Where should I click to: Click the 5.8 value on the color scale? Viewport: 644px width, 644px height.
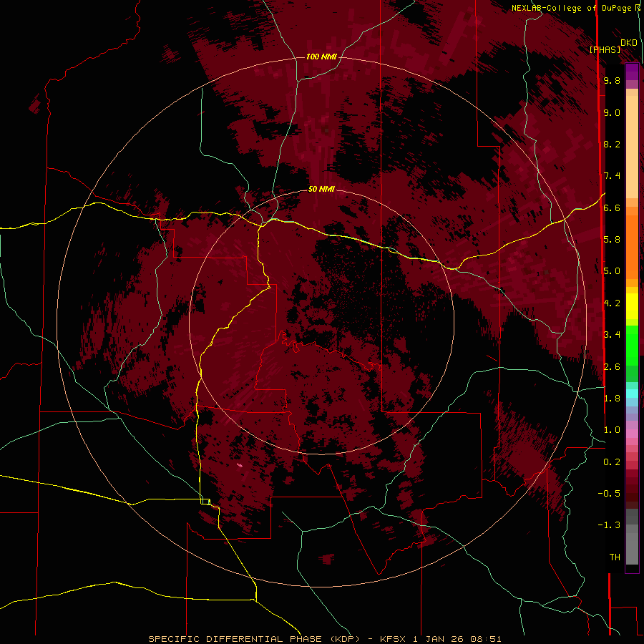(x=612, y=239)
